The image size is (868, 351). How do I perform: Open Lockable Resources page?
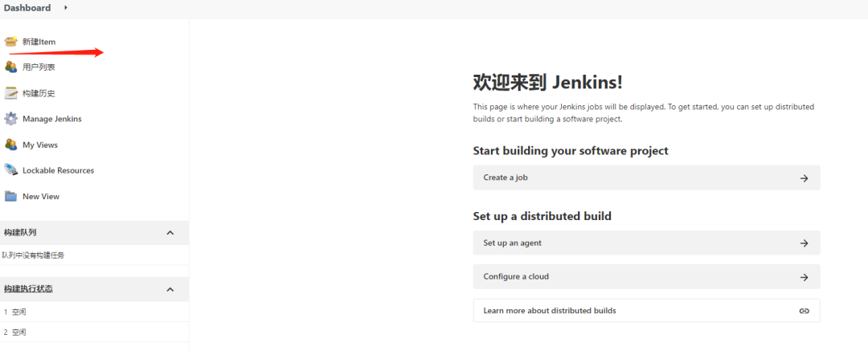[x=58, y=170]
